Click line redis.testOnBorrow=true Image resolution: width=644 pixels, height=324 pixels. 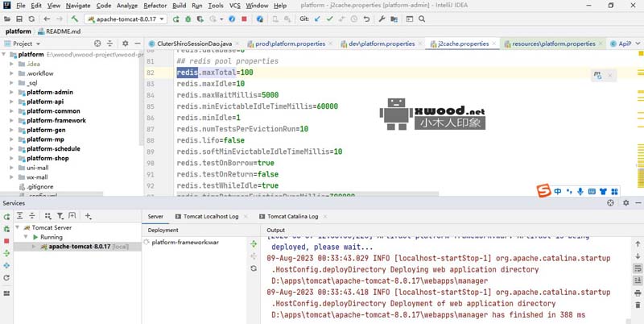[225, 163]
